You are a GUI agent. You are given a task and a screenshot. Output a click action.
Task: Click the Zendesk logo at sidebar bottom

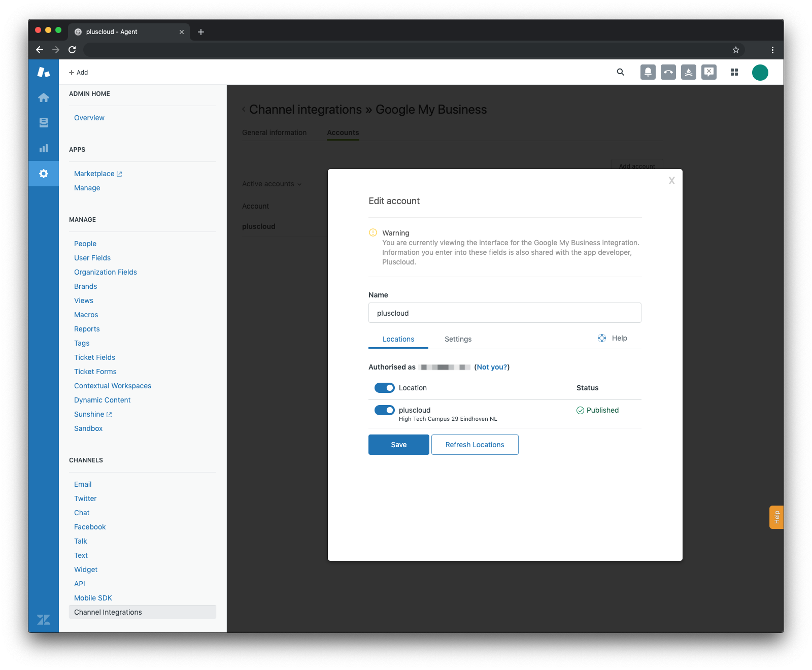click(44, 620)
